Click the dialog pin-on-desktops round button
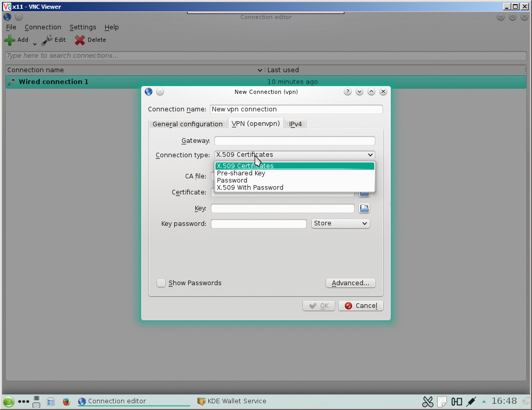 [160, 92]
